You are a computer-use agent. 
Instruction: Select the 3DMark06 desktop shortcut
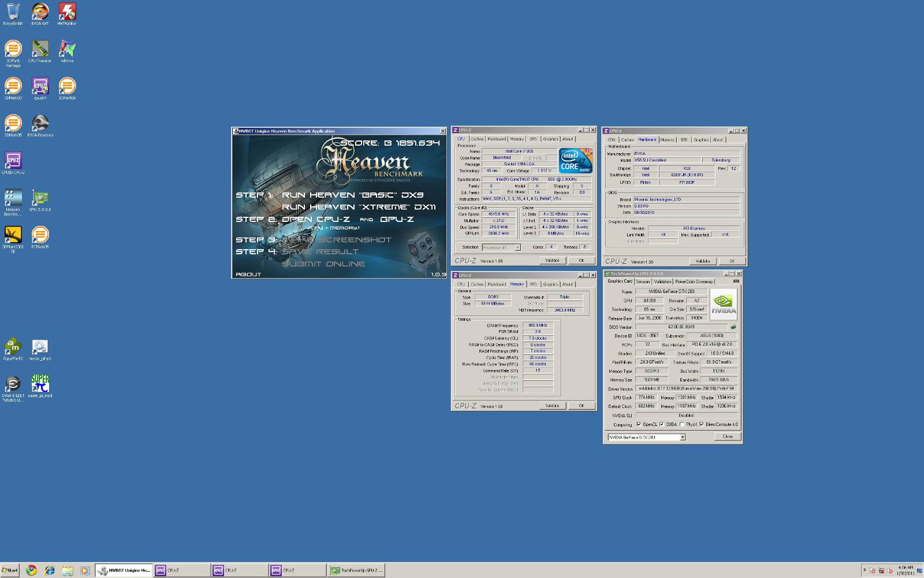[x=67, y=88]
